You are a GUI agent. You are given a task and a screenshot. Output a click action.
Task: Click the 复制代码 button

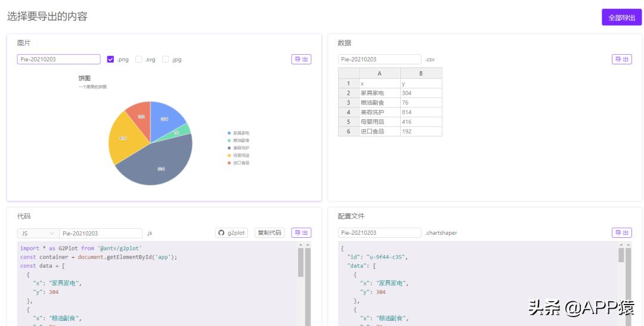[x=270, y=233]
